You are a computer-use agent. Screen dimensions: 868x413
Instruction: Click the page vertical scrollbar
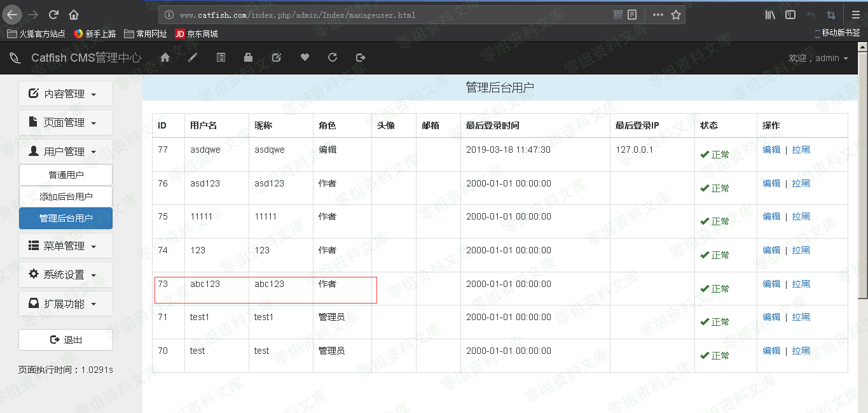862,191
